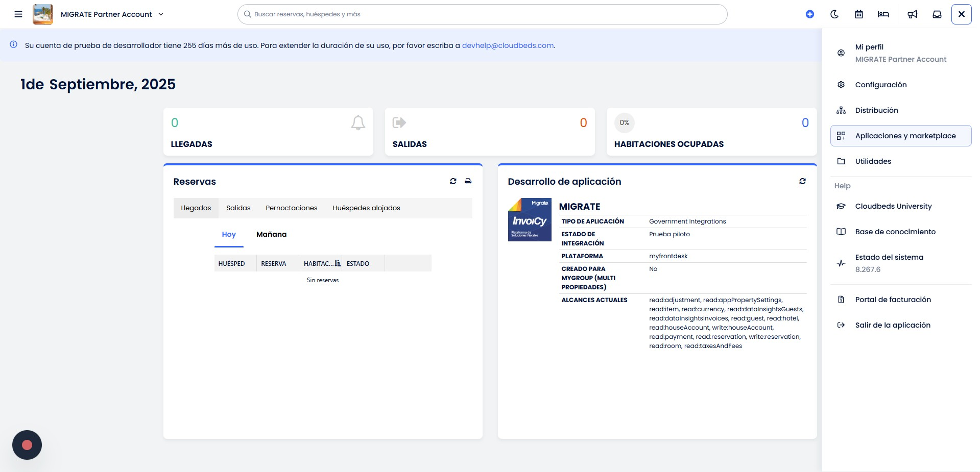Click the Government Integrations value
This screenshot has width=980, height=472.
(687, 221)
